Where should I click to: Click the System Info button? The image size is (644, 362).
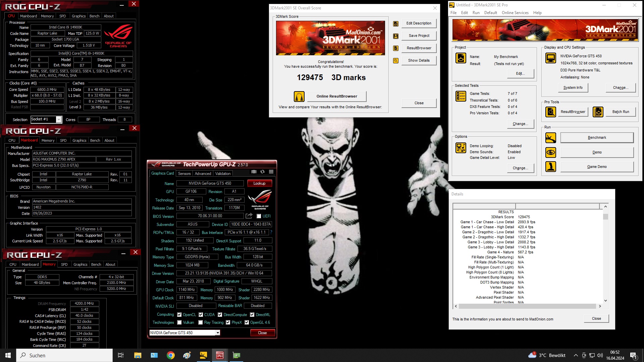click(x=573, y=87)
